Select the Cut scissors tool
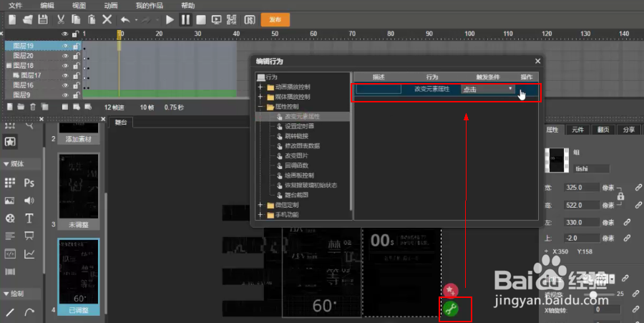 61,19
